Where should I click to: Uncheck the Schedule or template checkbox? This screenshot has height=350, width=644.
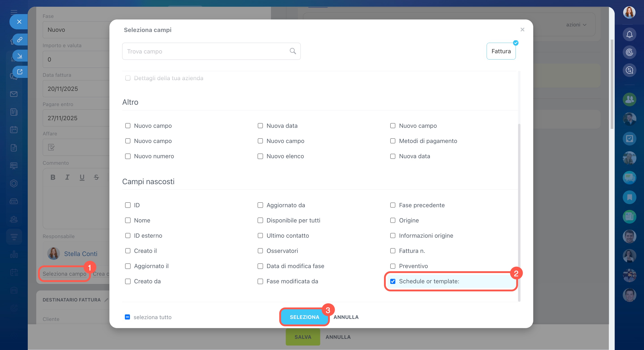point(393,281)
